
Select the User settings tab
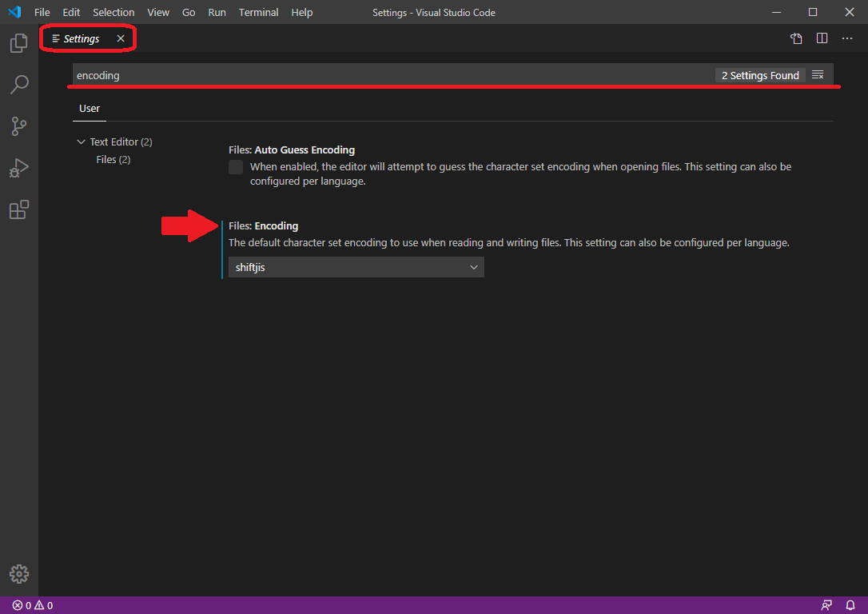[x=90, y=109]
